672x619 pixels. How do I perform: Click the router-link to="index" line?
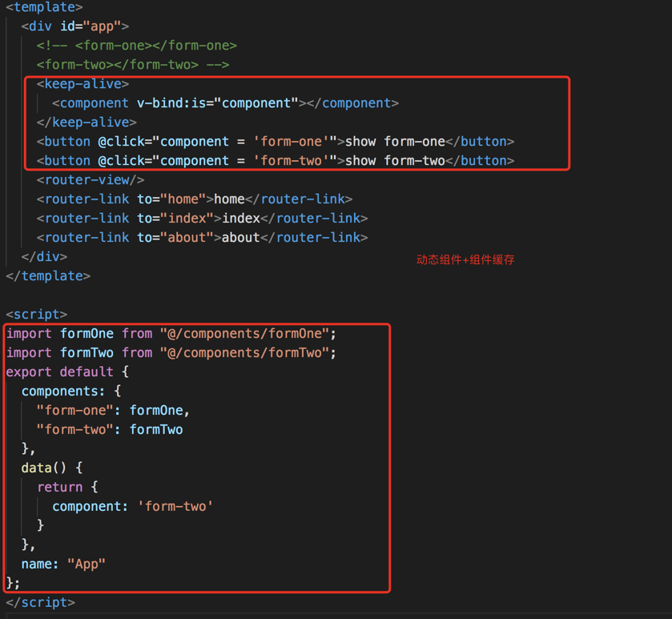point(203,219)
